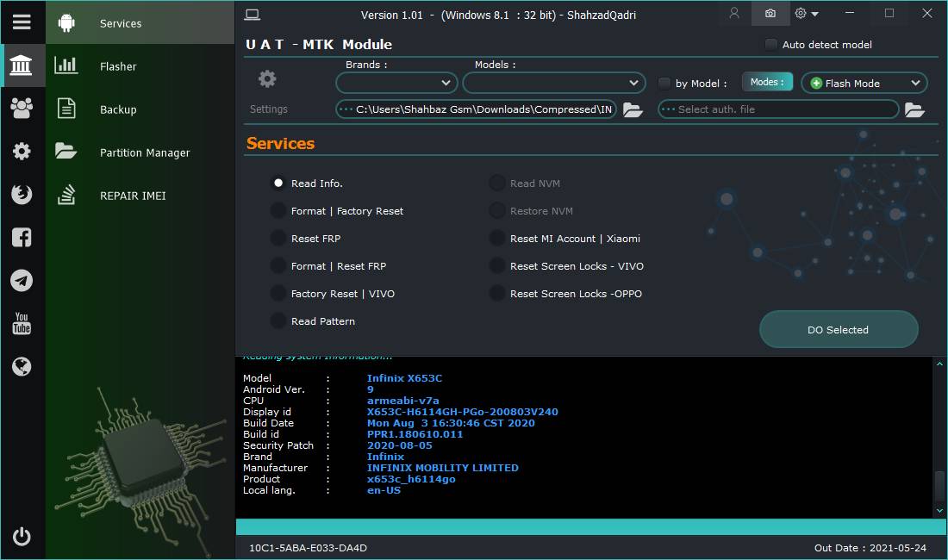Open the Facebook sidebar icon
The height and width of the screenshot is (560, 948).
click(22, 238)
